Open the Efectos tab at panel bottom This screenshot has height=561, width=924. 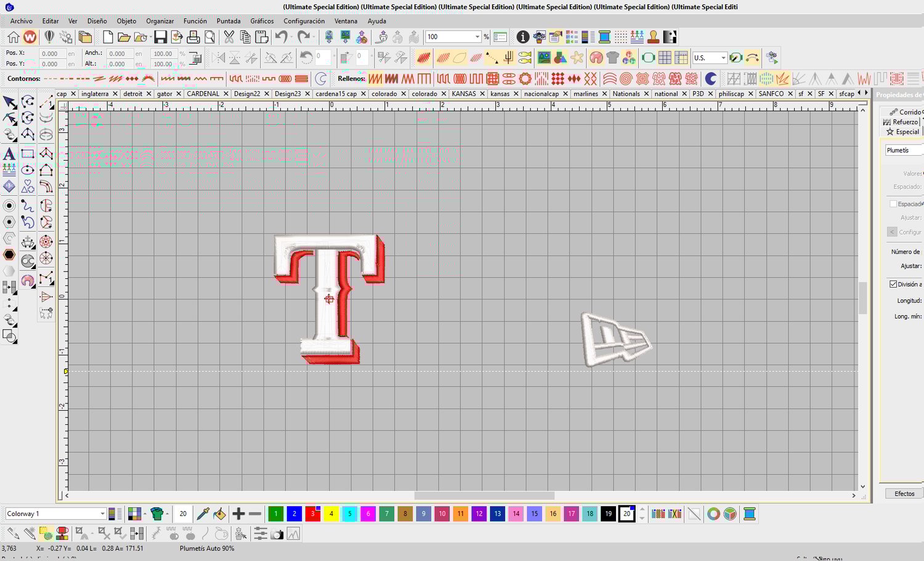click(x=904, y=493)
